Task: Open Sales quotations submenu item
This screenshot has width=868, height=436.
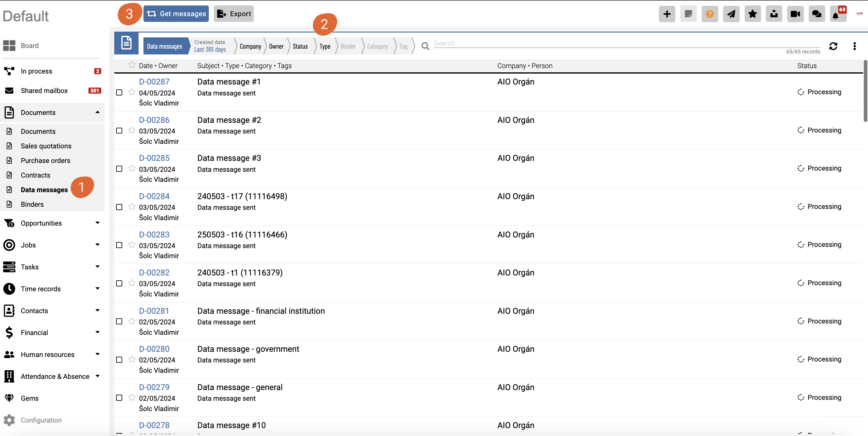Action: coord(46,146)
